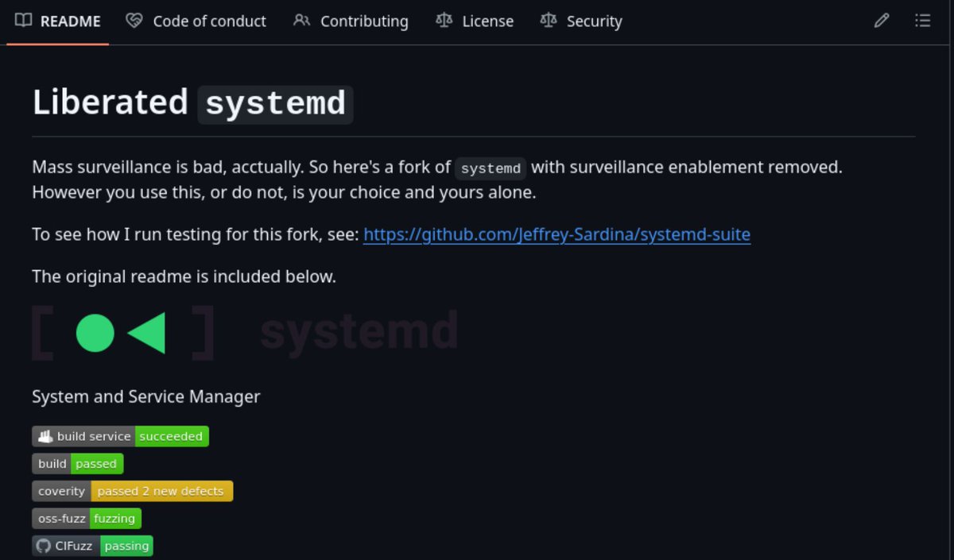
Task: Open the Contributing tab
Action: tap(351, 21)
